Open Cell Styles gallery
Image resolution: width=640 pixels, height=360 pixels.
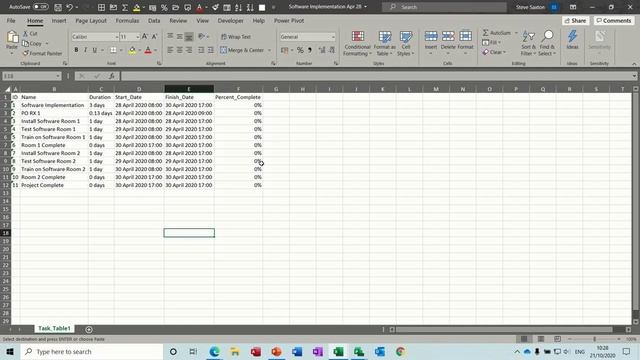pyautogui.click(x=406, y=43)
